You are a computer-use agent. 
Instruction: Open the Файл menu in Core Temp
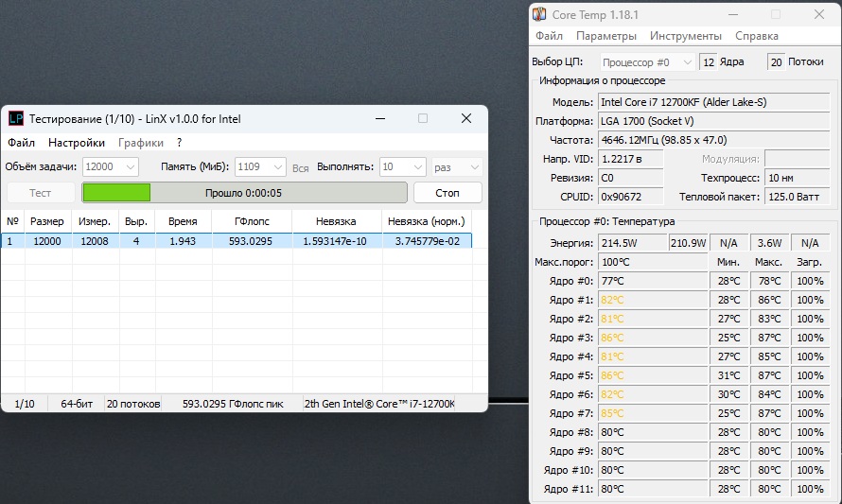click(x=549, y=36)
